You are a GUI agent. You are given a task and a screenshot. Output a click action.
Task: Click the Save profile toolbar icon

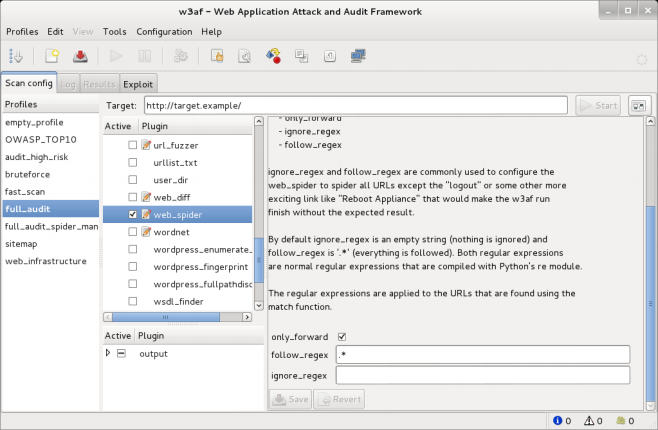pos(80,57)
